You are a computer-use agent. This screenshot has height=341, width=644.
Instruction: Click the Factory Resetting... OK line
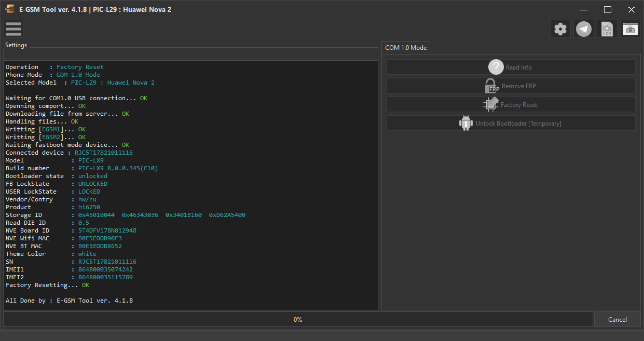pyautogui.click(x=47, y=285)
